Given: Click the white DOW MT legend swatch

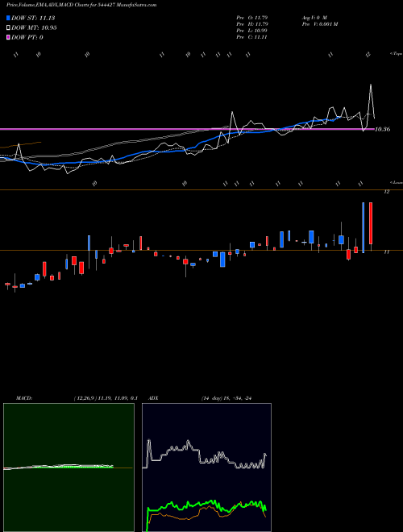Looking at the screenshot, I should point(8,28).
